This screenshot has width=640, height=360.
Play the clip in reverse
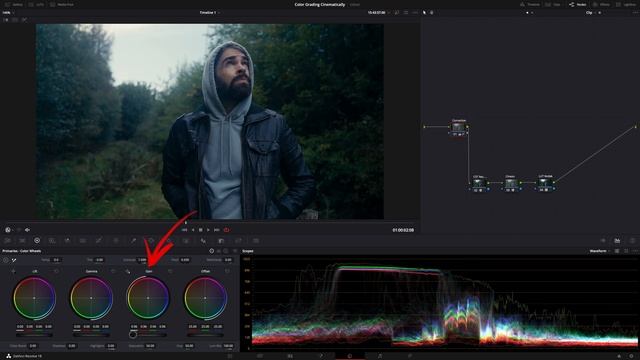[x=193, y=230]
